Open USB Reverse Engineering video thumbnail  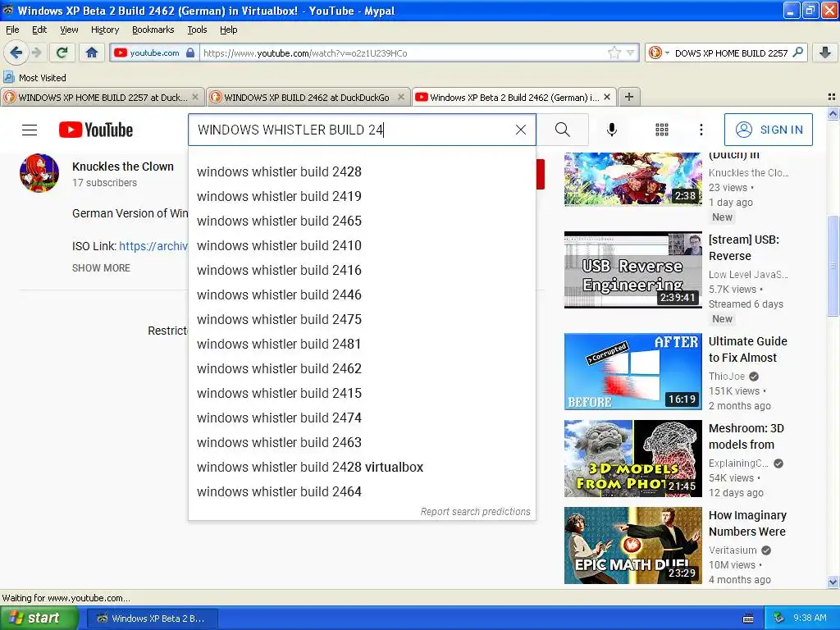click(632, 270)
